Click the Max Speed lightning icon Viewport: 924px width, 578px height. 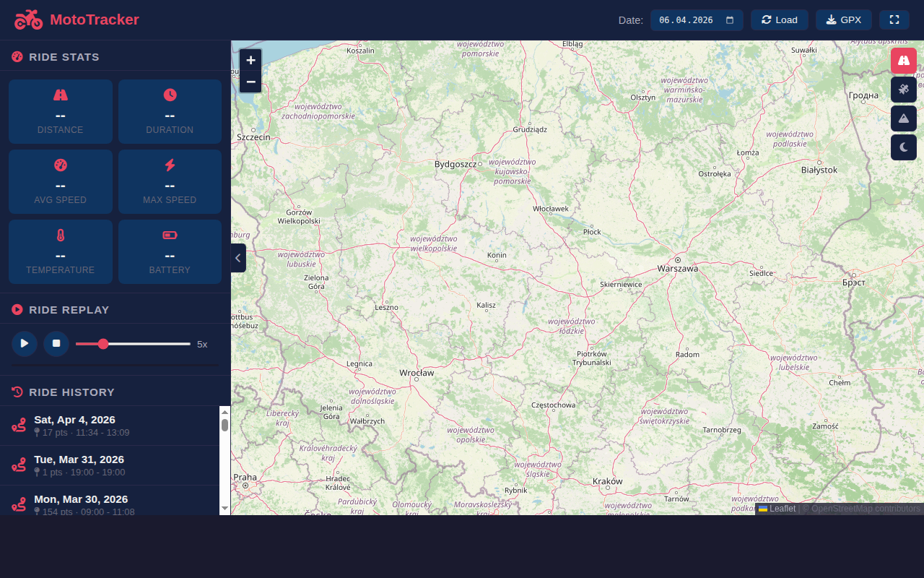coord(170,165)
